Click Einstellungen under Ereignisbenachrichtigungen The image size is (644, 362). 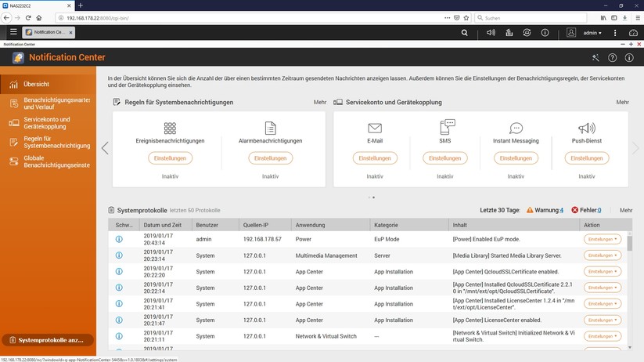coord(170,157)
